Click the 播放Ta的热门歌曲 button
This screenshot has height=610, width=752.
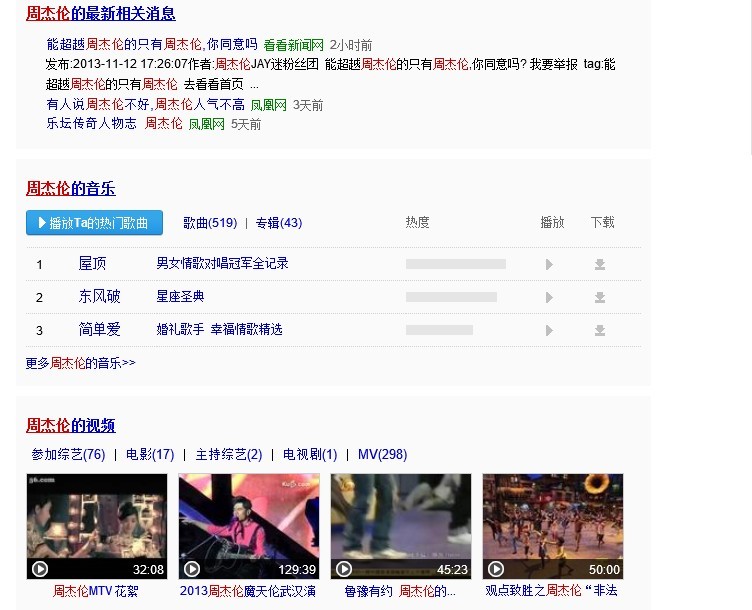tap(94, 223)
